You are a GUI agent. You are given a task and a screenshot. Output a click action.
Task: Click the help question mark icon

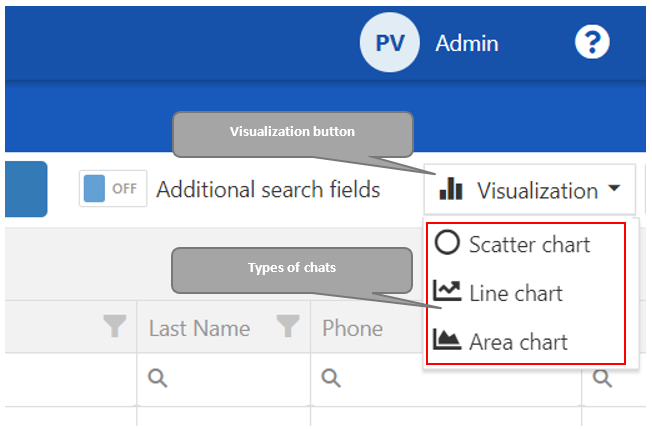592,42
